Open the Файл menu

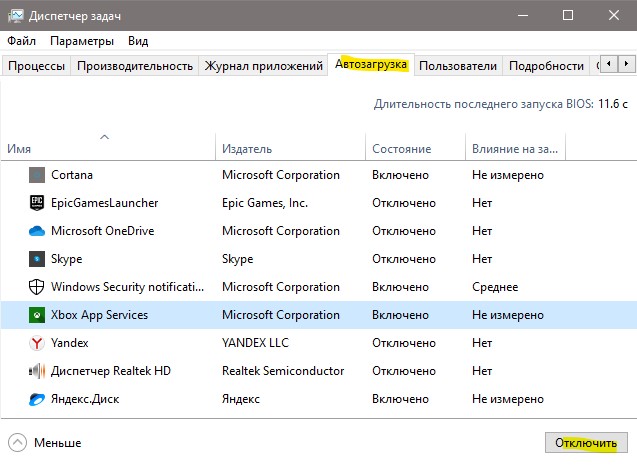(x=22, y=41)
